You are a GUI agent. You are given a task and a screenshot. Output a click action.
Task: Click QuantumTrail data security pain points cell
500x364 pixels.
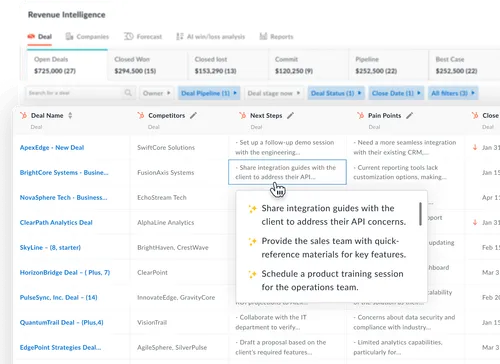tap(405, 322)
